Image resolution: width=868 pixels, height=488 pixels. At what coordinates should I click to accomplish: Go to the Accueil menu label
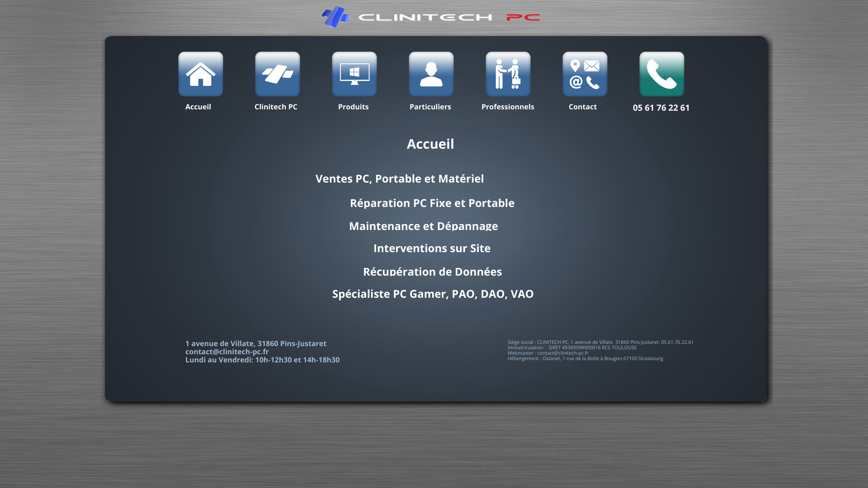point(198,107)
